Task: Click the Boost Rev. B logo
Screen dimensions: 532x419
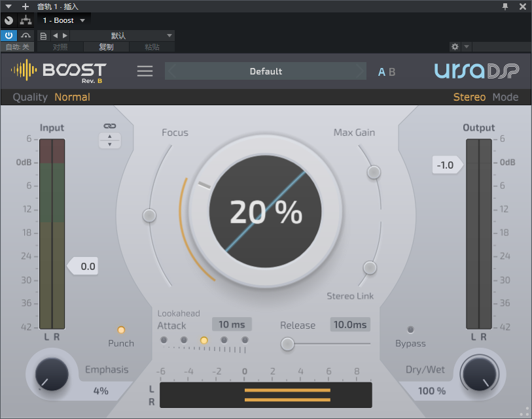Action: pos(59,71)
